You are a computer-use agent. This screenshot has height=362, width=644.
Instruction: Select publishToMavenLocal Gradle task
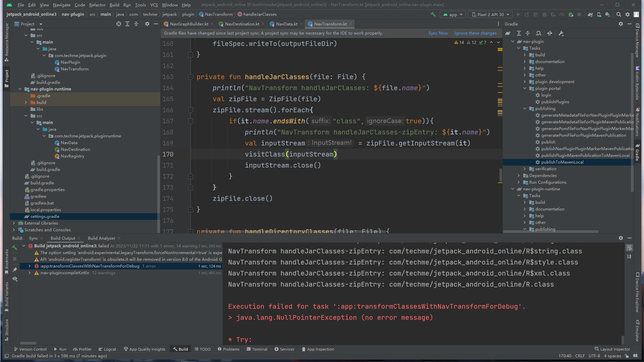562,162
